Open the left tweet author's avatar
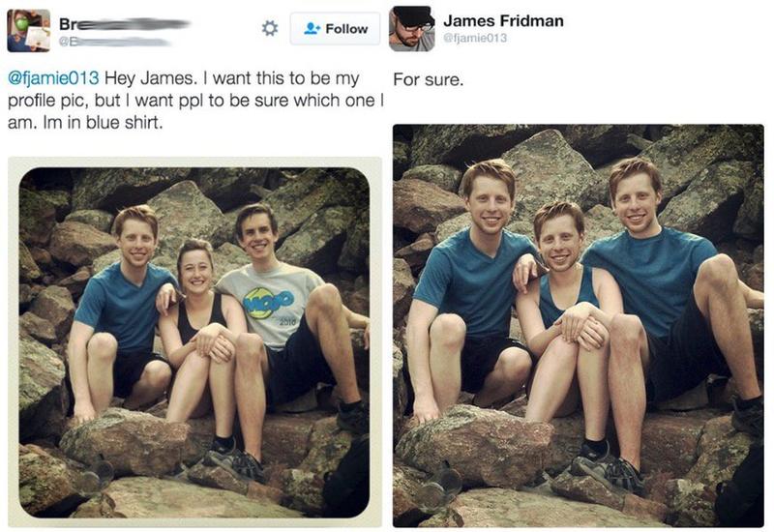 pyautogui.click(x=29, y=31)
